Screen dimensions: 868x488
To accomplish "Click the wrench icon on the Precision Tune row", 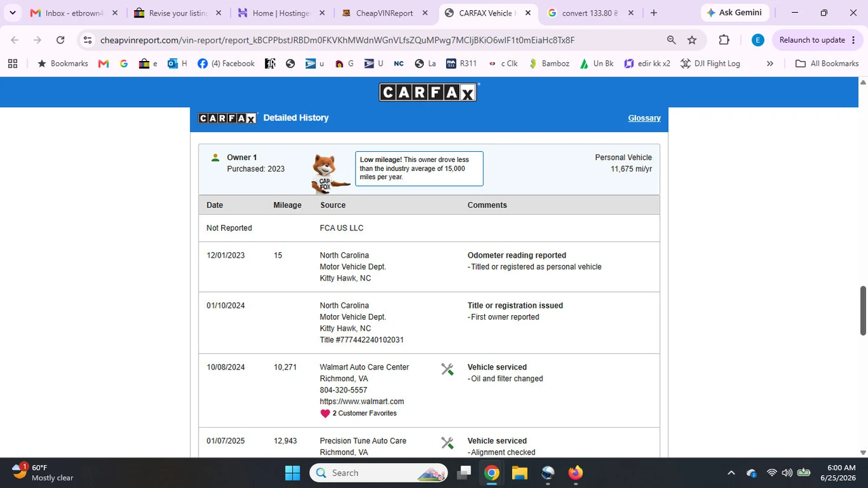I will pos(447,443).
